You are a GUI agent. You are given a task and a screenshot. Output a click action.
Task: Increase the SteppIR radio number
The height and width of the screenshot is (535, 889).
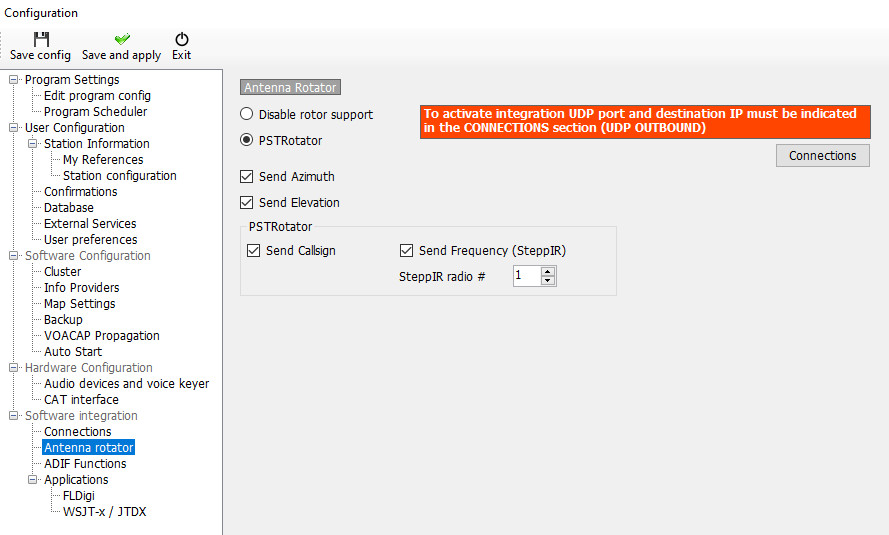pos(548,271)
